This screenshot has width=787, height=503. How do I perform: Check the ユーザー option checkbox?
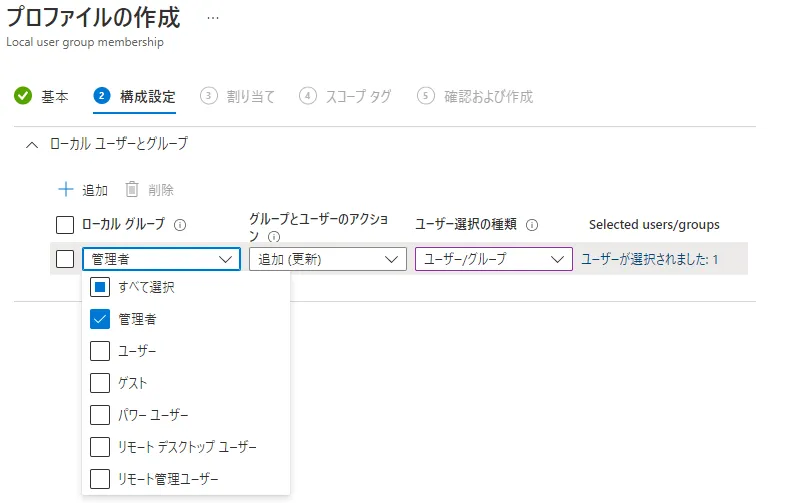pos(100,351)
